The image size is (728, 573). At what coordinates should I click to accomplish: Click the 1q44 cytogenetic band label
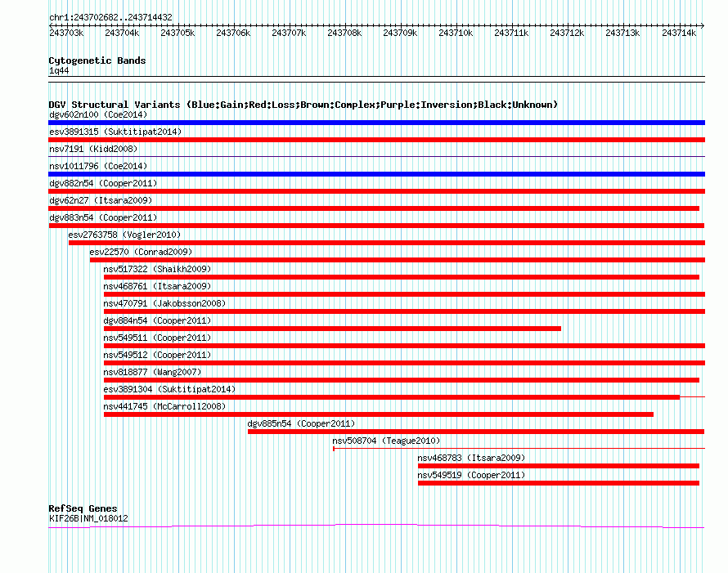[59, 71]
